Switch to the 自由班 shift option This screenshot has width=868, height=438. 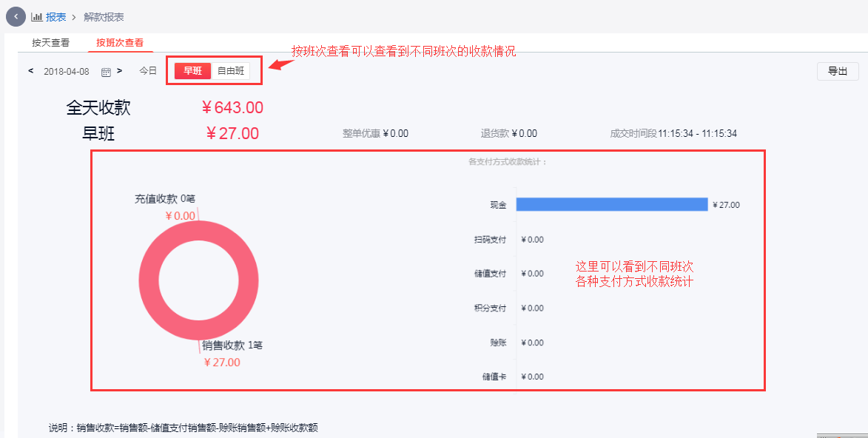[232, 70]
